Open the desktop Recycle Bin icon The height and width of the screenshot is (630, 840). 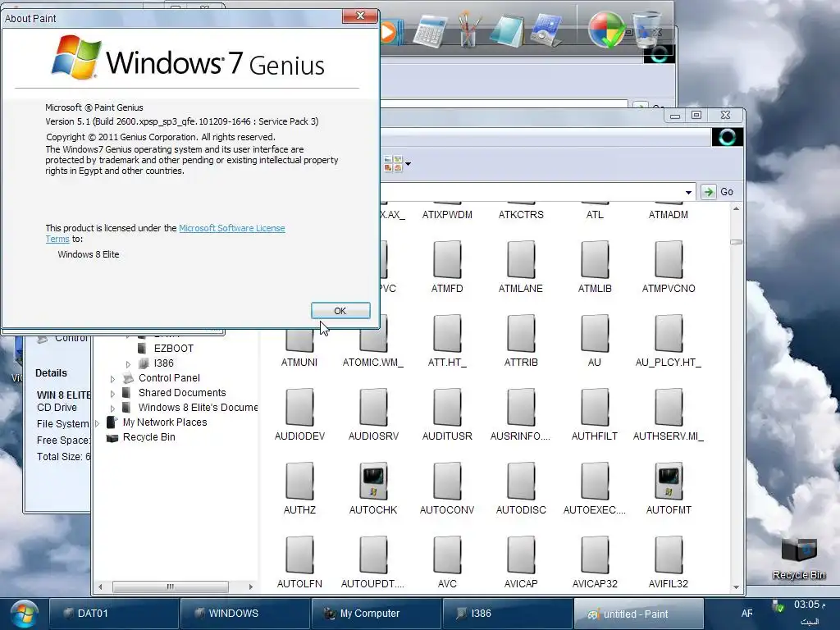point(799,559)
